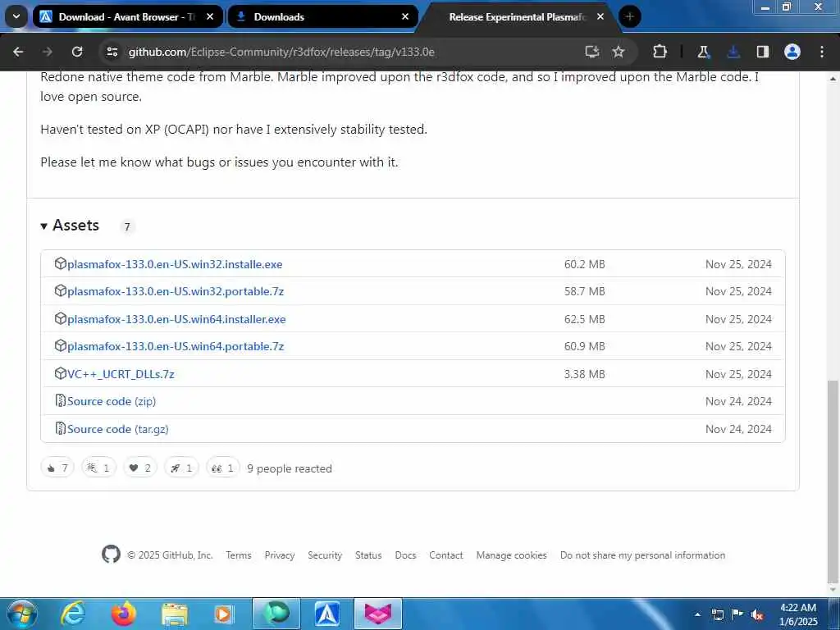840x630 pixels.
Task: Bookmark this page with the star icon
Action: tap(619, 52)
